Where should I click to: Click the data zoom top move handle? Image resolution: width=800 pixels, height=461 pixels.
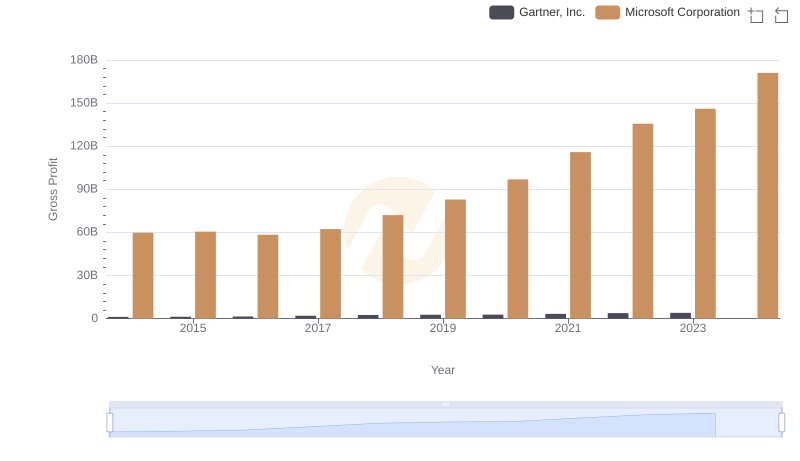click(445, 404)
